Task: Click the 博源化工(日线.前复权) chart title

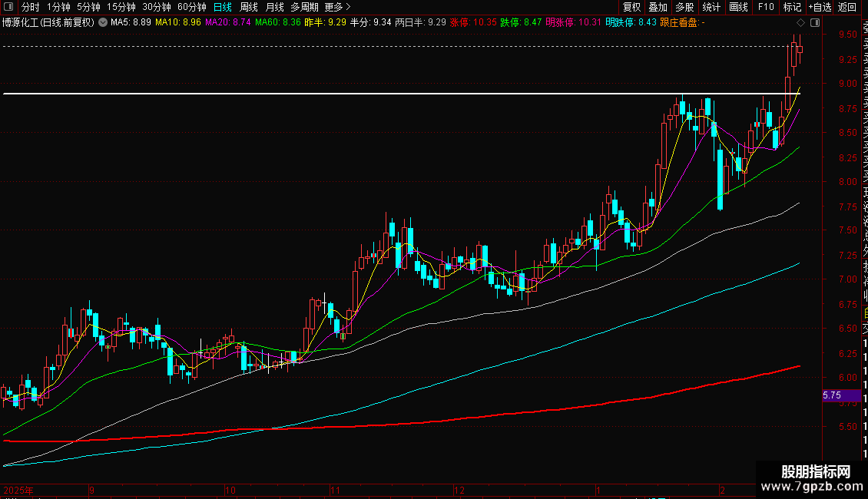Action: 48,23
